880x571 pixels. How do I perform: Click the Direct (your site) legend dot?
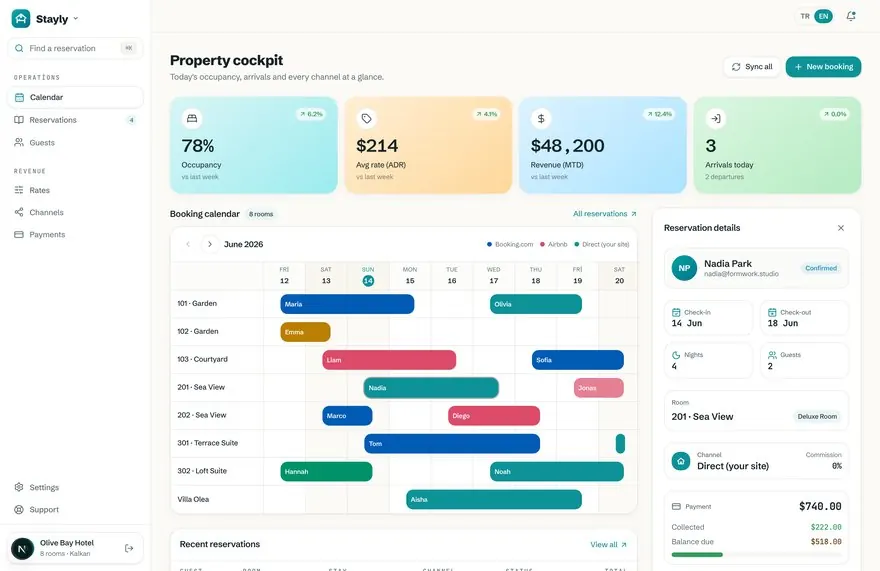[x=576, y=244]
